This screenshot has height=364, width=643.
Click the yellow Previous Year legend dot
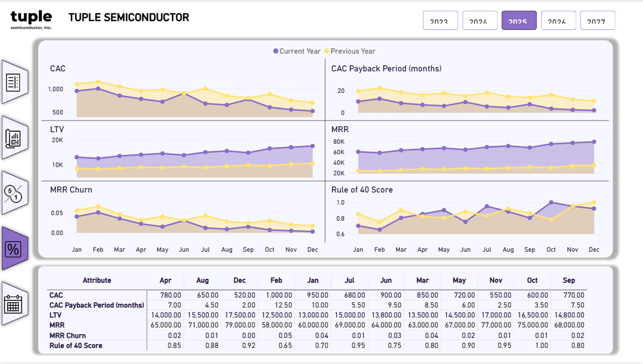[x=327, y=51]
